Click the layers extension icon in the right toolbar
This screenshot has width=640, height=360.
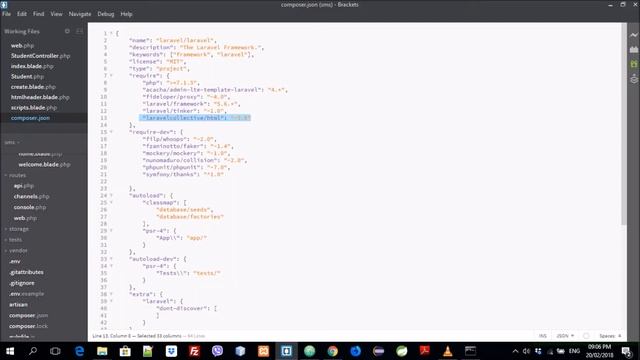633,78
